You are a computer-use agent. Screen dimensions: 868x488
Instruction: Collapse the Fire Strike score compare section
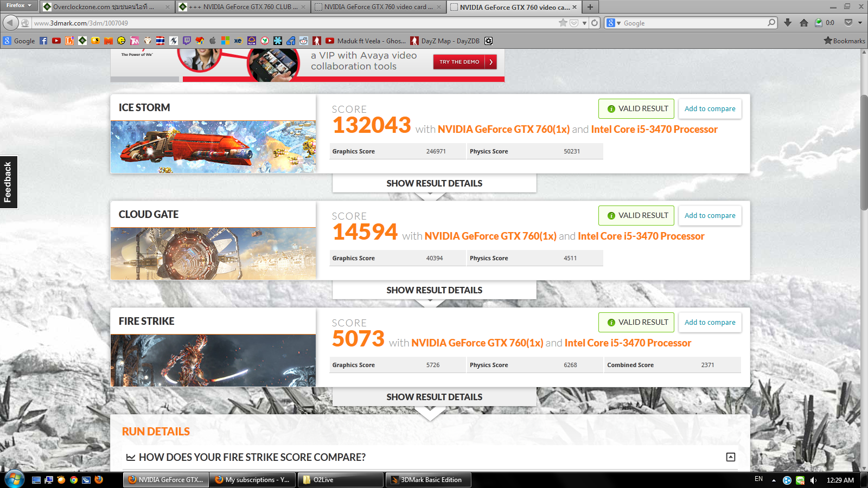tap(731, 457)
